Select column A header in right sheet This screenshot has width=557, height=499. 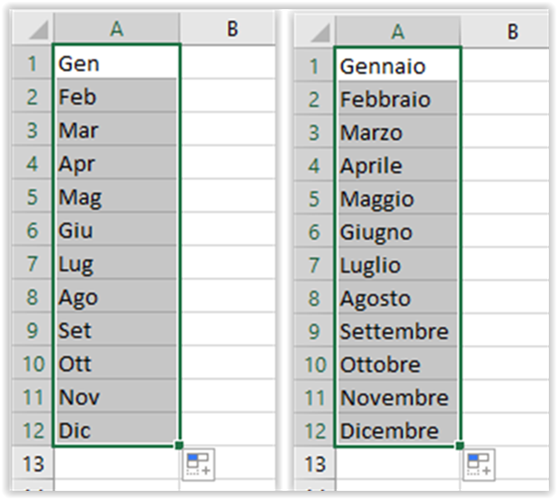(x=398, y=32)
